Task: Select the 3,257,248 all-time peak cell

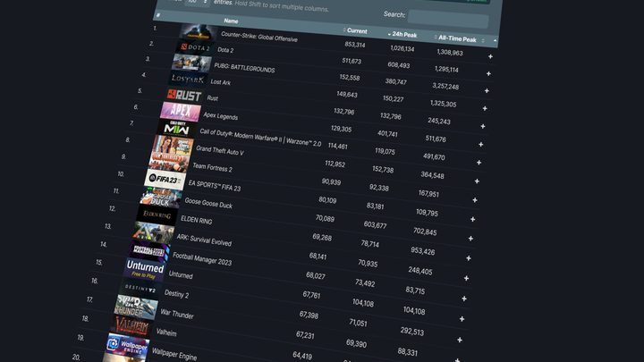Action: (x=445, y=86)
